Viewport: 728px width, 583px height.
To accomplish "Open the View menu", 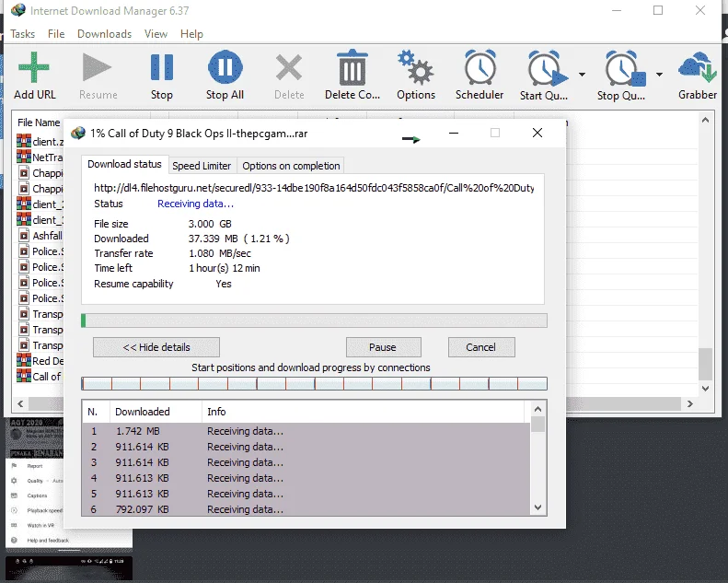I will 156,34.
